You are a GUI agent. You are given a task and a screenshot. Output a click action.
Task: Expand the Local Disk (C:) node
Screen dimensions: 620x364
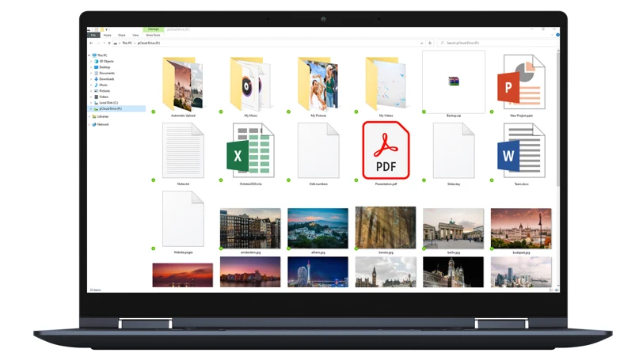91,103
